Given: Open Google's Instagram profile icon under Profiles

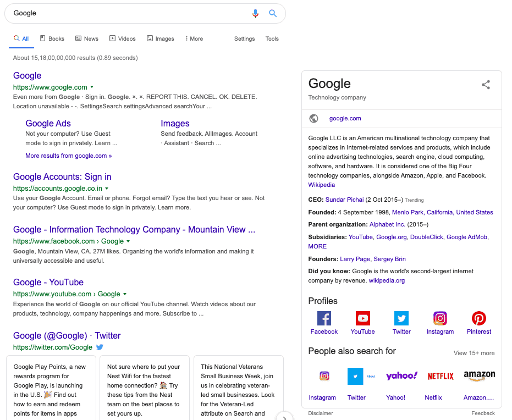Looking at the screenshot, I should tap(440, 318).
